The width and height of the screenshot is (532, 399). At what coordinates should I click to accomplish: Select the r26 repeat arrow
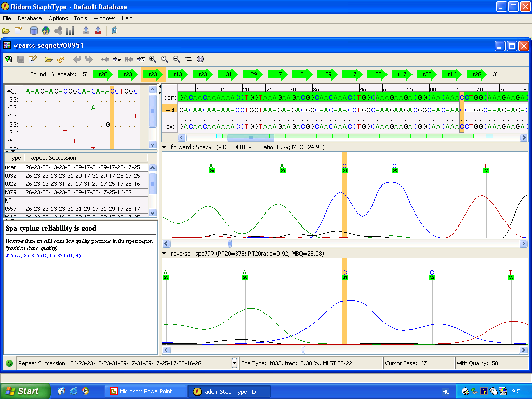[103, 74]
